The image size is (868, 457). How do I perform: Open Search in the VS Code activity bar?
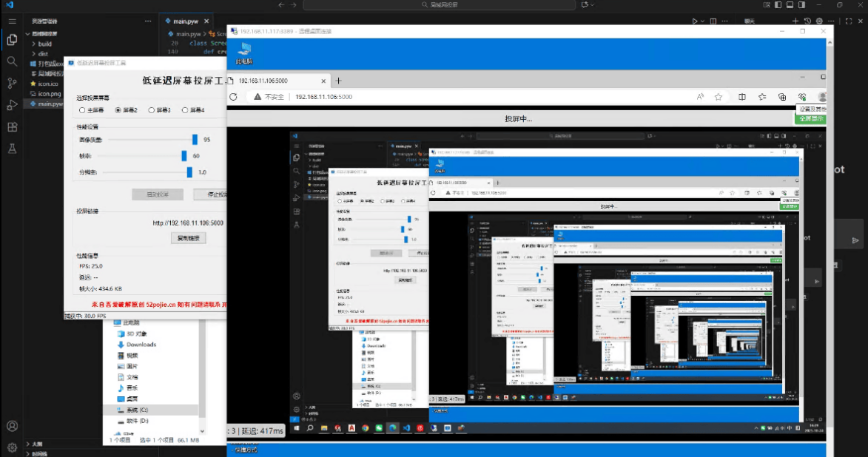tap(12, 61)
